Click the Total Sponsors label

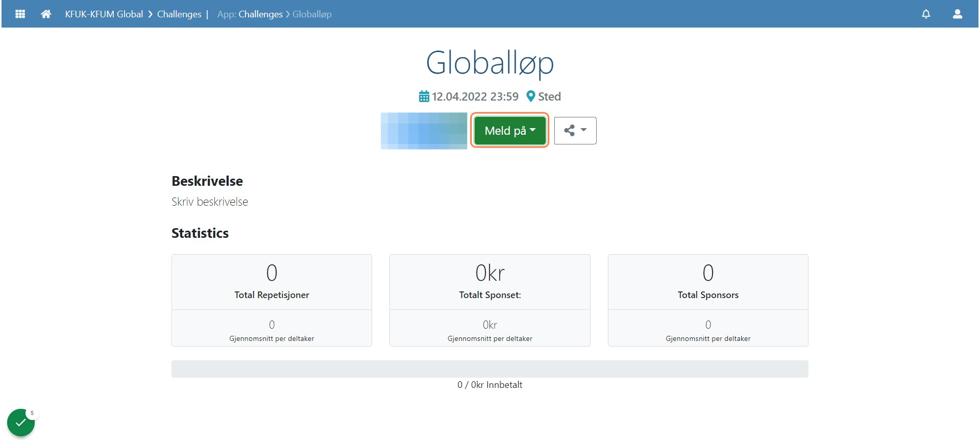coord(708,295)
